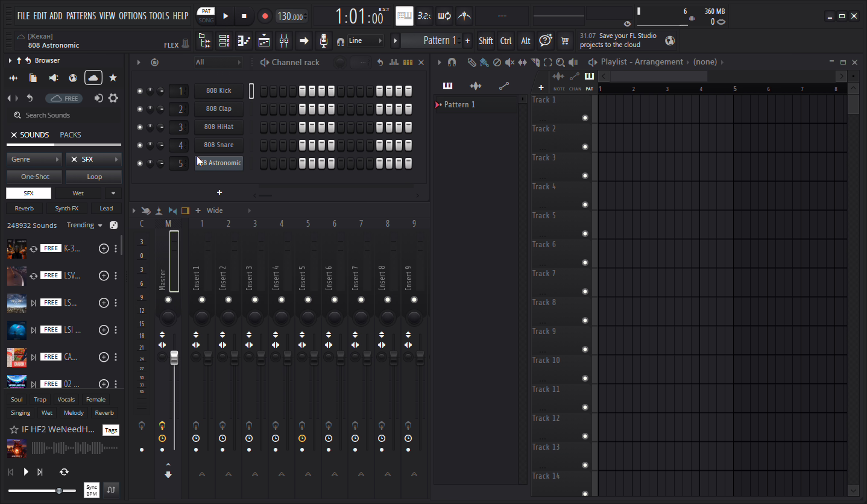This screenshot has height=504, width=867.
Task: Open the Mixer view icon
Action: (x=284, y=41)
